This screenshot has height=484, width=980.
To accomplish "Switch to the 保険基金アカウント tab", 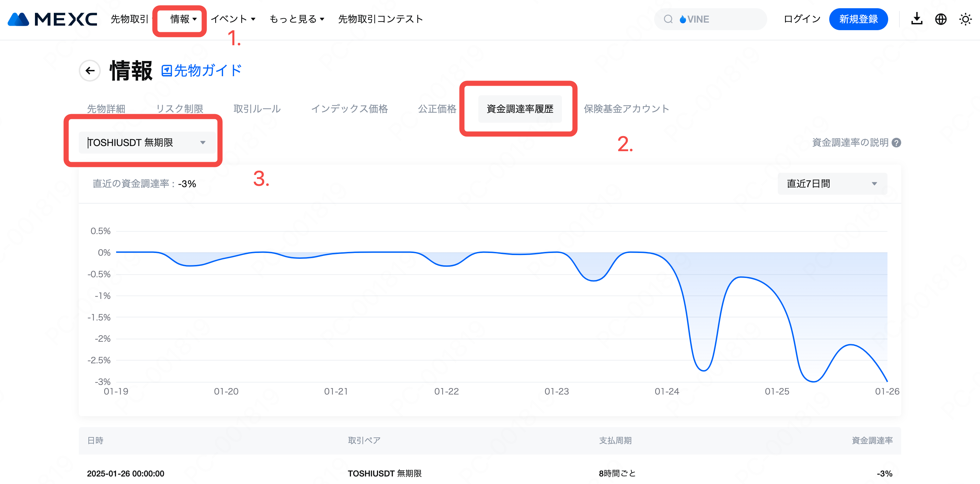I will point(626,109).
